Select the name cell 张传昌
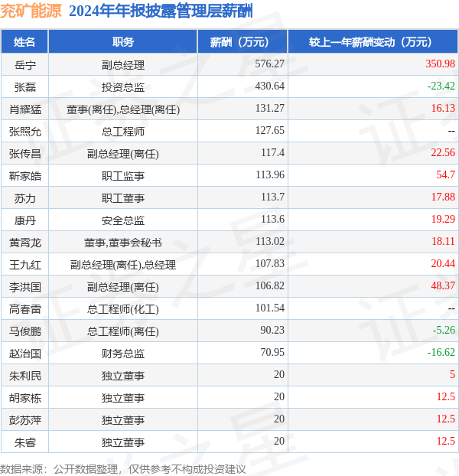 tap(25, 154)
